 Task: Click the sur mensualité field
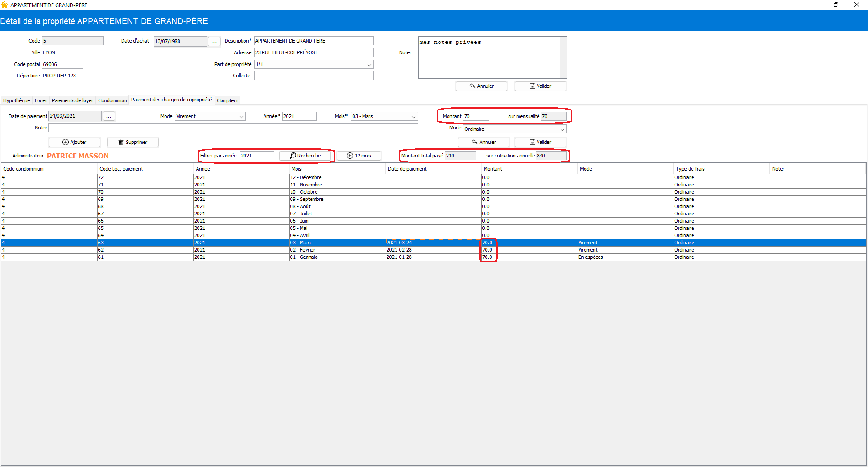554,116
